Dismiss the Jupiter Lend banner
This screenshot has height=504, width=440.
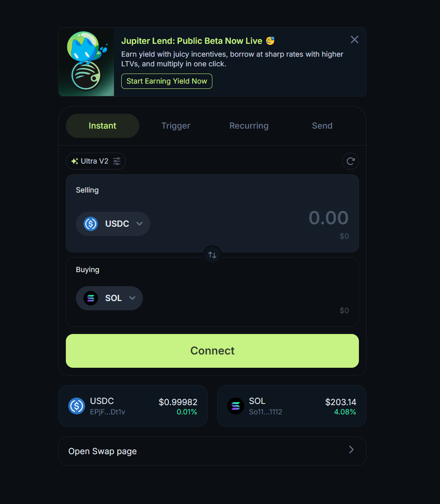pos(354,39)
